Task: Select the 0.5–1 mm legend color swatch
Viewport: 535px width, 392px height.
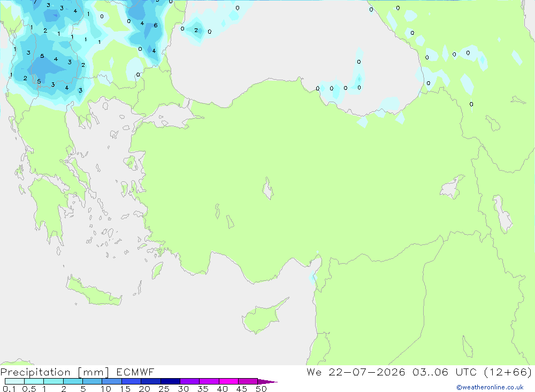Action: (34, 381)
